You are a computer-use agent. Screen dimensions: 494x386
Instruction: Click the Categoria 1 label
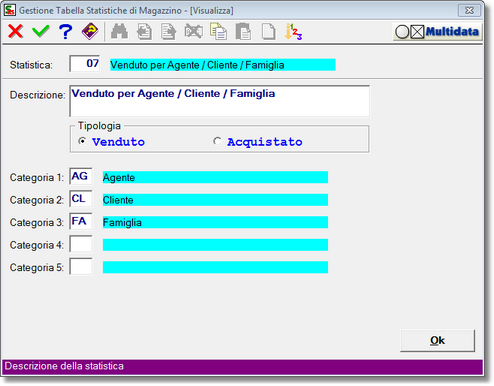36,178
